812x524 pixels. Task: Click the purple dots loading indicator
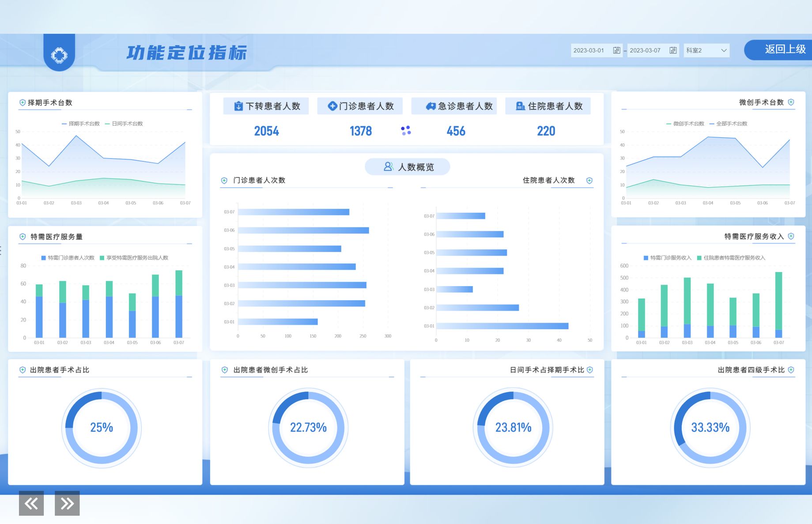406,131
